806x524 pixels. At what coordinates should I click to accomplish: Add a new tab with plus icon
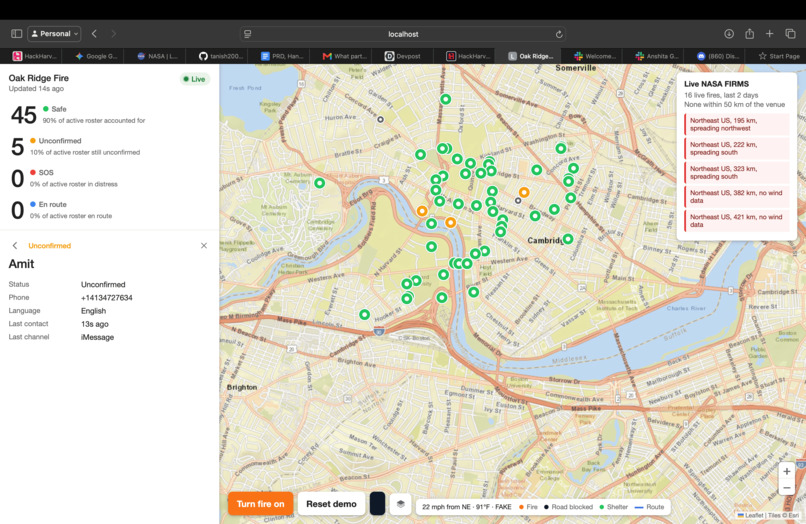(770, 33)
